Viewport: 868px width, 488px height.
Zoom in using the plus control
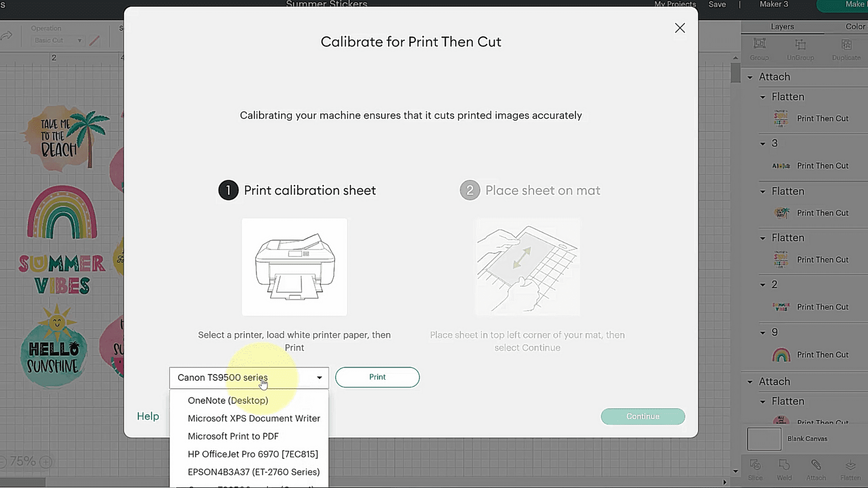pos(45,461)
